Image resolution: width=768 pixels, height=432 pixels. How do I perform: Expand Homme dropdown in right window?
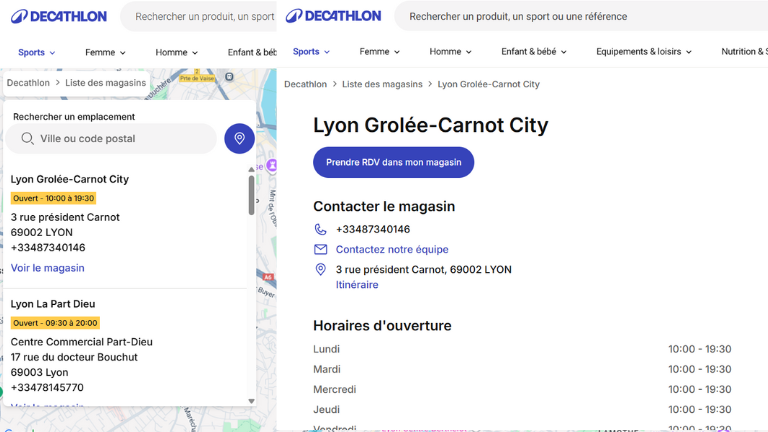450,51
